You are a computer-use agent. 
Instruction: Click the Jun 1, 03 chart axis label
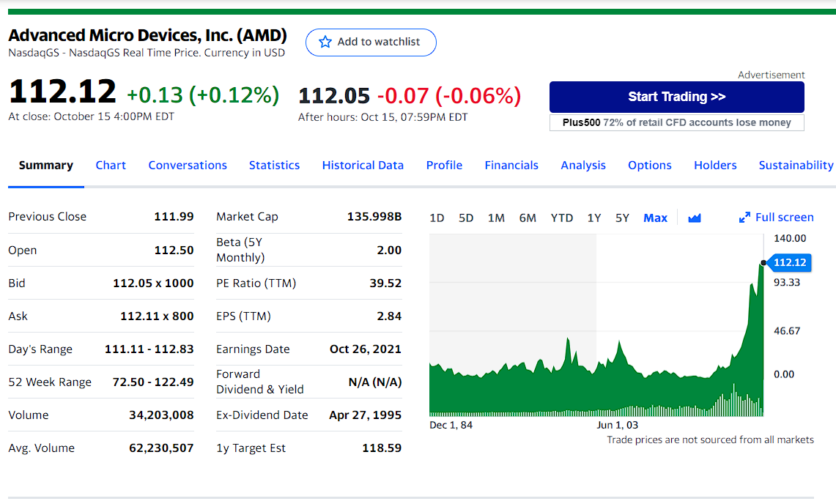pyautogui.click(x=618, y=425)
